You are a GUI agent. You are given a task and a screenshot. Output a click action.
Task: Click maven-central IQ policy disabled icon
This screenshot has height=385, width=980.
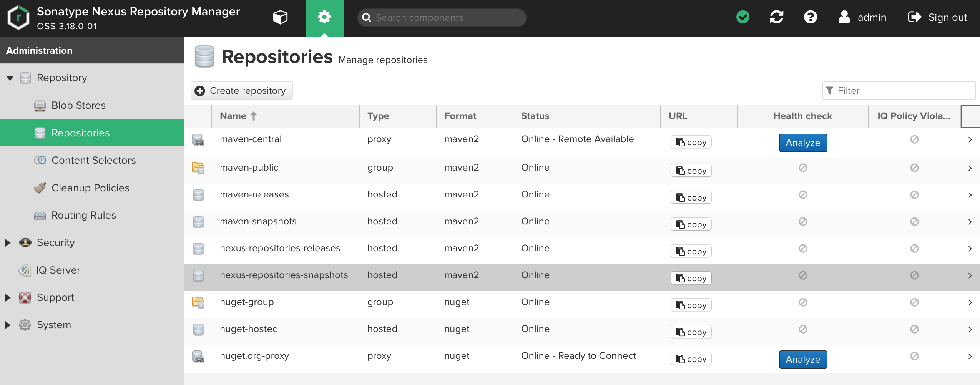click(914, 139)
